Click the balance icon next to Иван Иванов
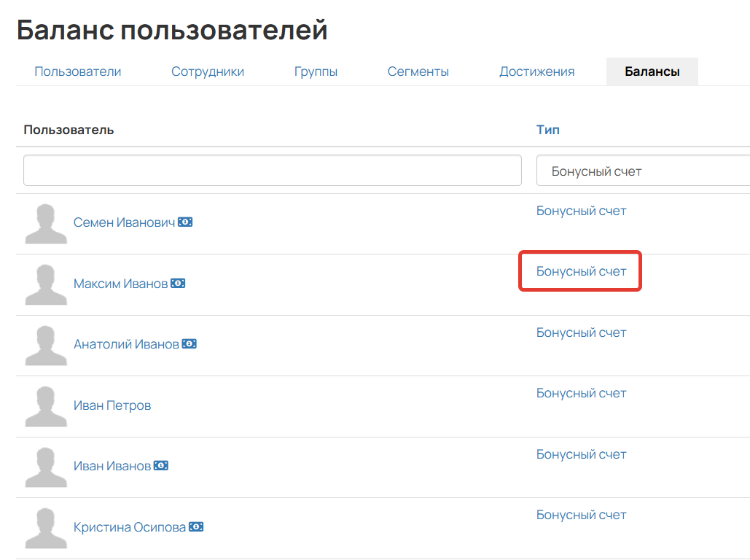This screenshot has width=750, height=560. pyautogui.click(x=161, y=465)
